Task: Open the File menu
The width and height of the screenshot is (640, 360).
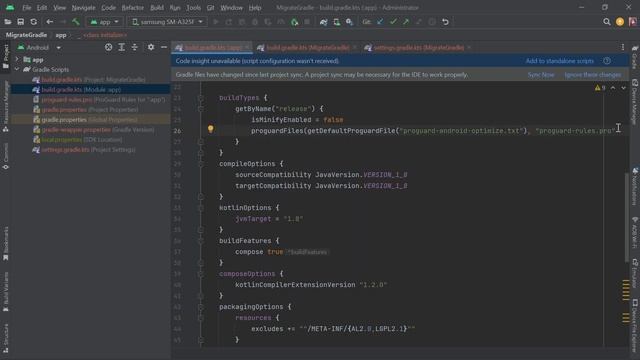Action: pyautogui.click(x=27, y=7)
